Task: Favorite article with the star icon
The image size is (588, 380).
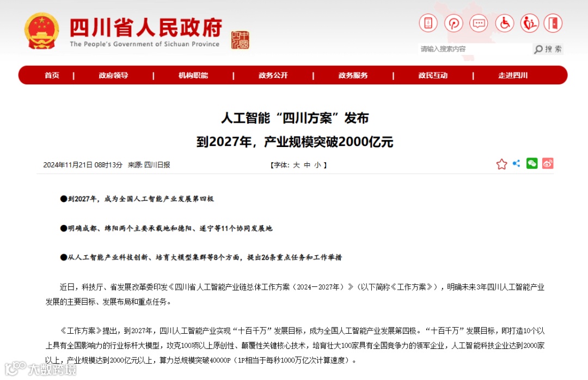Action: (x=501, y=164)
